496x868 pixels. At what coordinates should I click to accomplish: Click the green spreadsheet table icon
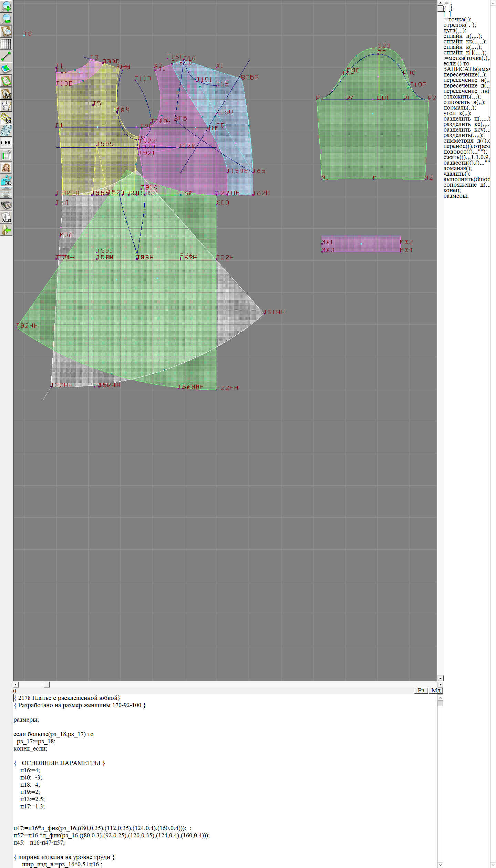click(x=6, y=155)
